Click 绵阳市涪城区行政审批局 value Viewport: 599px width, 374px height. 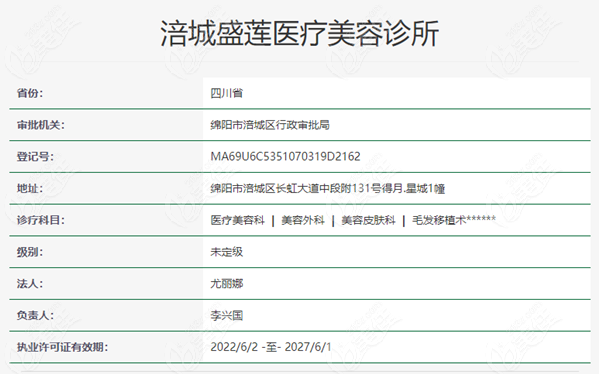(270, 125)
